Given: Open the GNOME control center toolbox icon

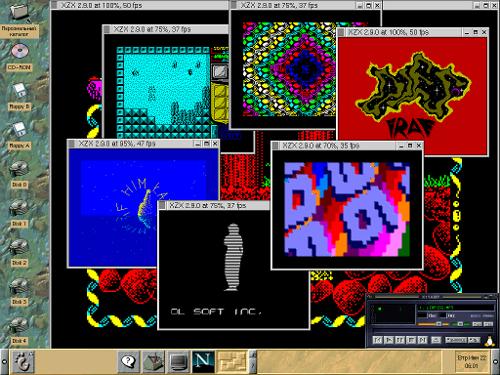Looking at the screenshot, I should [153, 361].
